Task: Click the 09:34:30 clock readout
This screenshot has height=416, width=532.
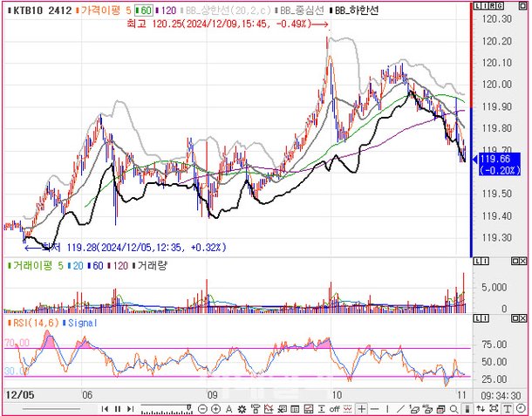Action: pyautogui.click(x=501, y=396)
